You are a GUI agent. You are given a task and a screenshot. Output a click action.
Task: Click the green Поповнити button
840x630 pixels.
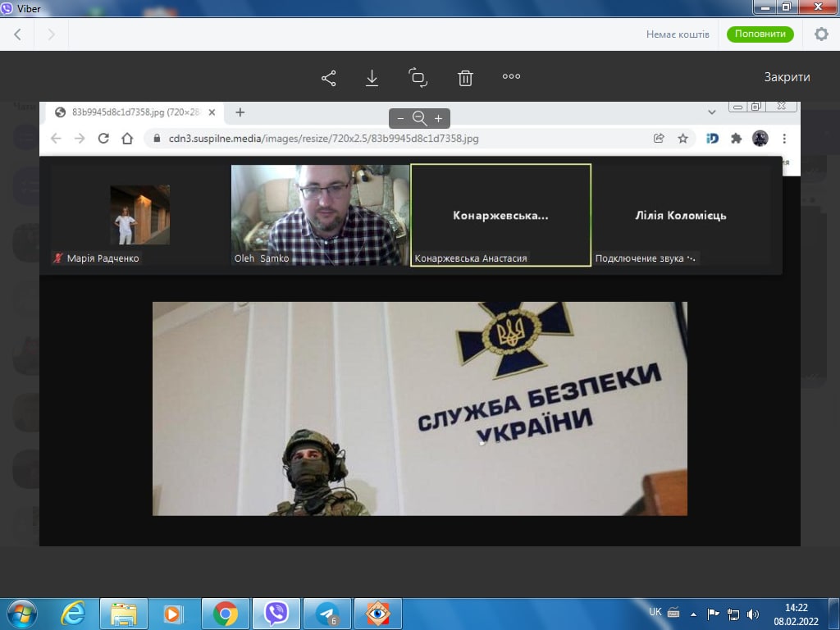click(x=760, y=34)
